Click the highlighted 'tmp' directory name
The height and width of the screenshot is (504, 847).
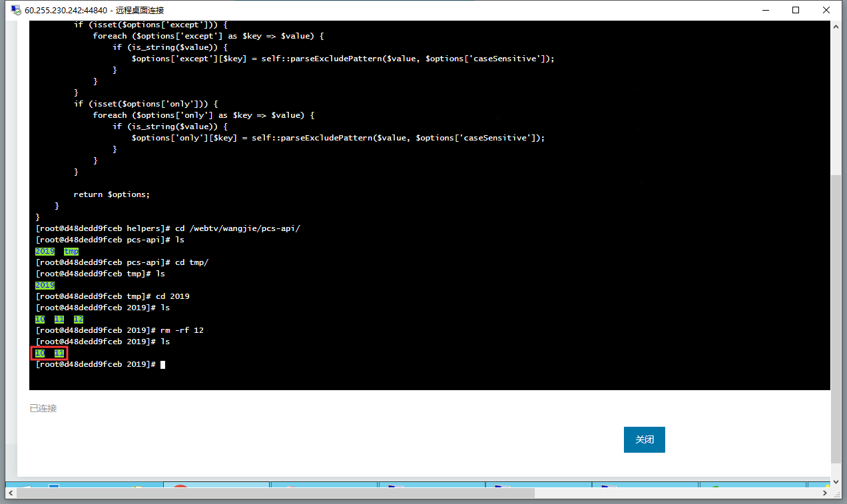click(x=71, y=251)
